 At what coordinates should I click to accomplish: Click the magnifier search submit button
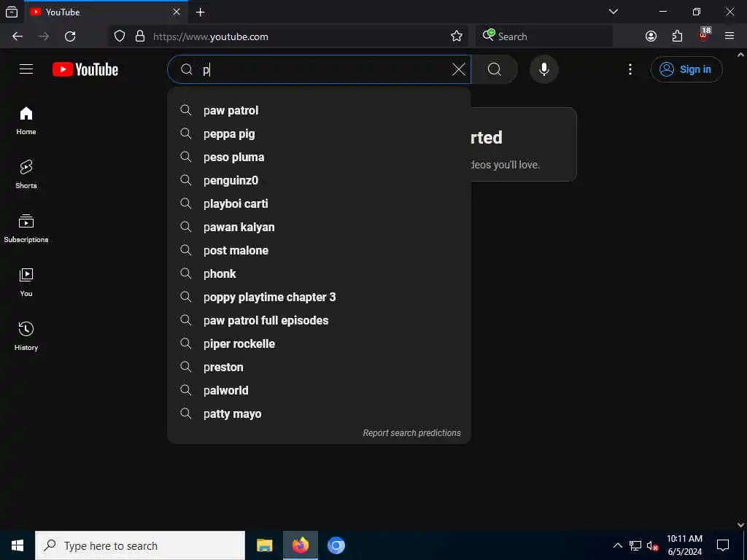pos(495,69)
